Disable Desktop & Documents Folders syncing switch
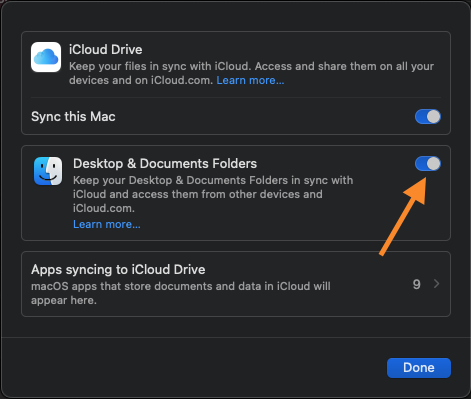The height and width of the screenshot is (399, 471). (428, 164)
